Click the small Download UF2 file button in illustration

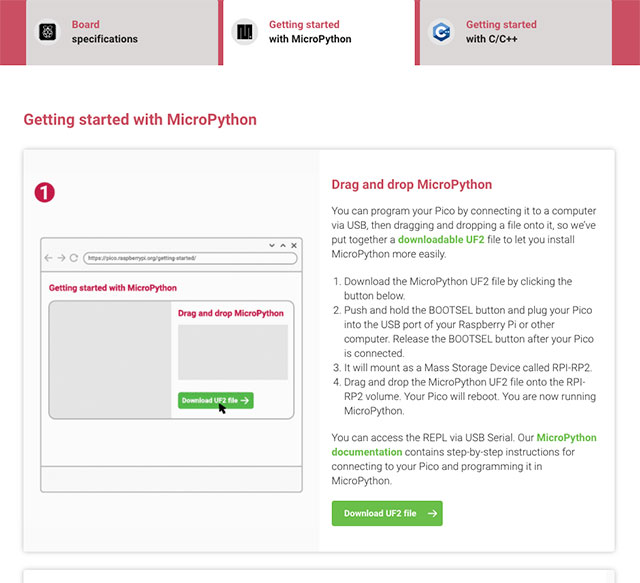click(215, 400)
